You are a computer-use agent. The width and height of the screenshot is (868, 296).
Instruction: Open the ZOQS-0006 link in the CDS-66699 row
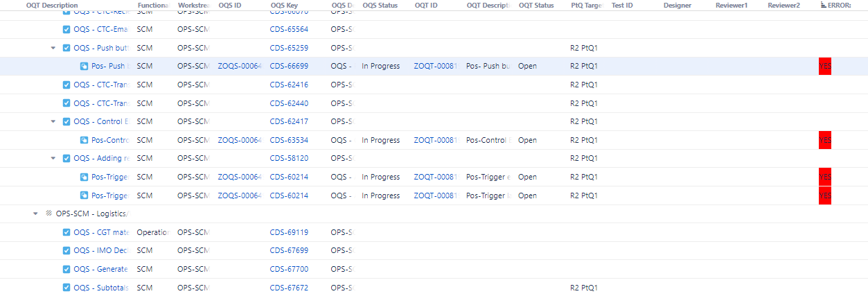point(240,67)
